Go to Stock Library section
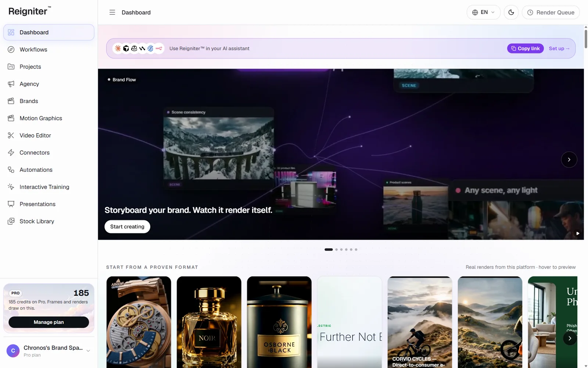Image resolution: width=588 pixels, height=368 pixels. click(49, 221)
